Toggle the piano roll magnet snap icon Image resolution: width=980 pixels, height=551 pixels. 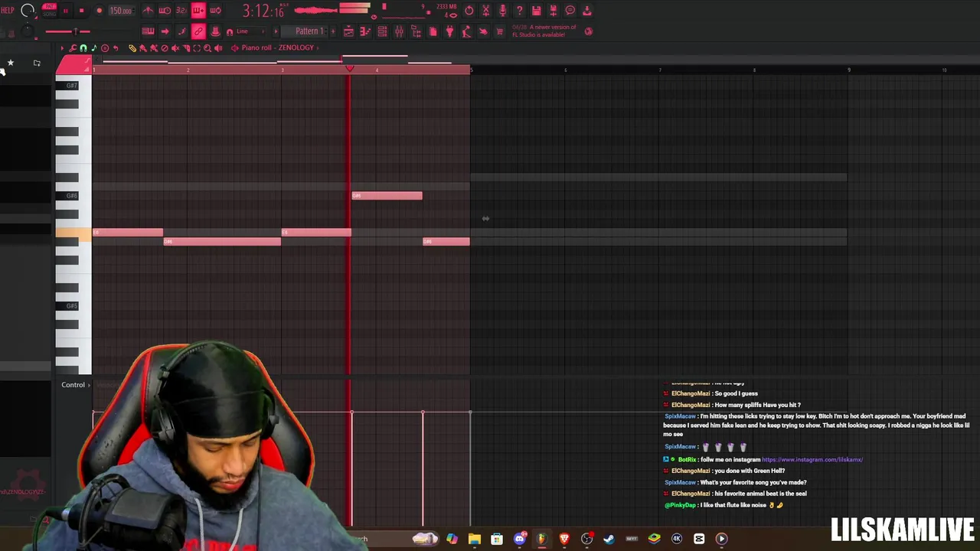pos(83,48)
